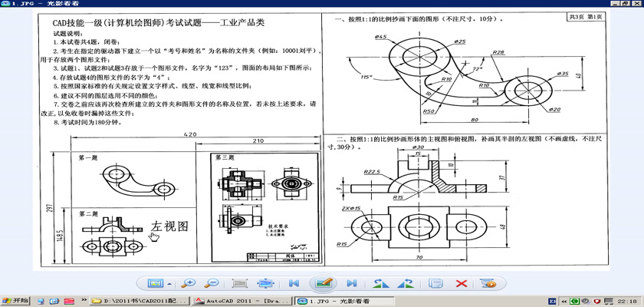
Task: Zoom in with the plus magnifier
Action: 189,283
